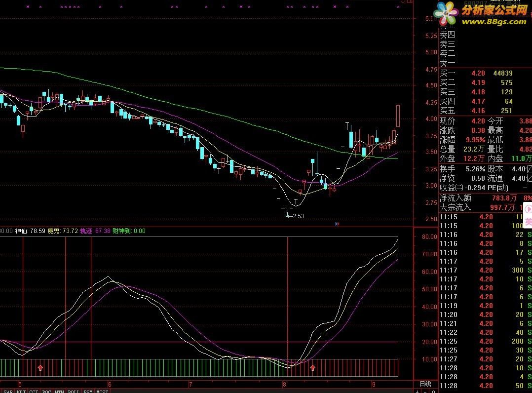This screenshot has height=393, width=532.
Task: Click the month 5 marker on time axis
Action: pyautogui.click(x=20, y=384)
